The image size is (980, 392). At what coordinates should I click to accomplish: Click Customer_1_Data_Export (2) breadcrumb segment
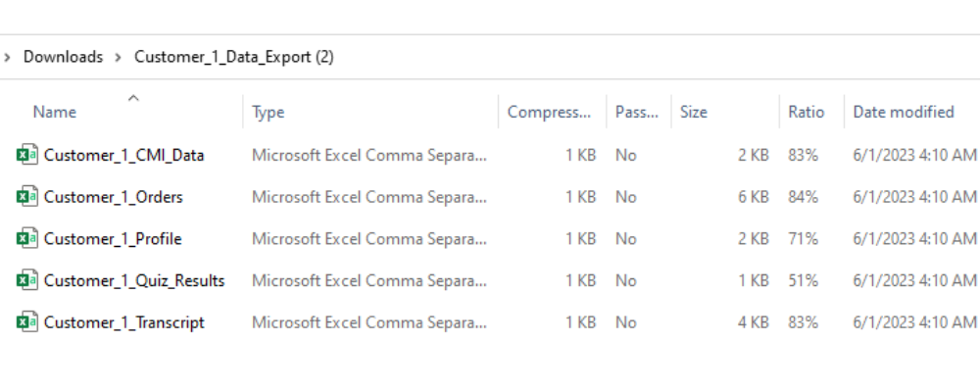[x=234, y=57]
